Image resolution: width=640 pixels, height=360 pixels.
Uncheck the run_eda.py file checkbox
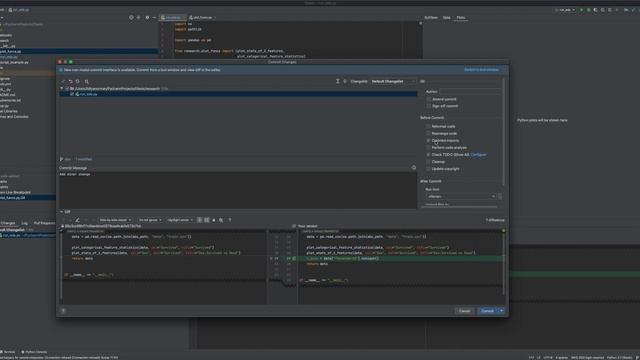click(x=72, y=94)
